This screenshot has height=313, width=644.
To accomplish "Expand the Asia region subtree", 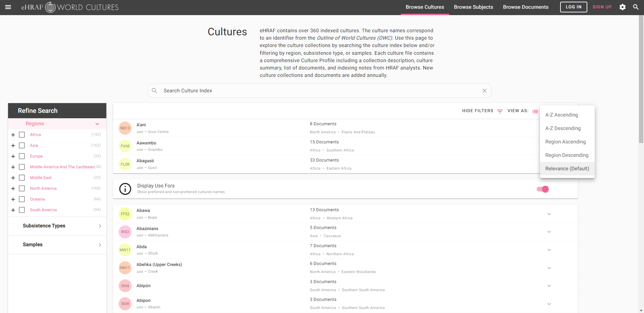I will pyautogui.click(x=13, y=145).
